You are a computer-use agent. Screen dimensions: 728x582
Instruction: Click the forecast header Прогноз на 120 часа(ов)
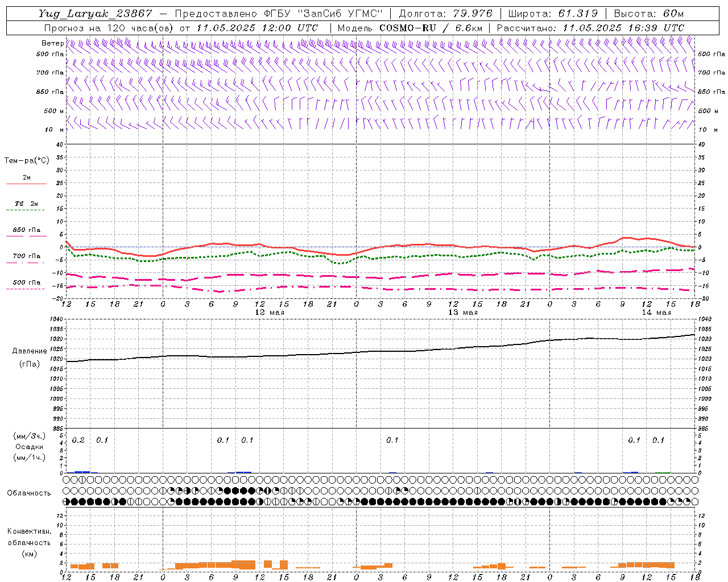pos(109,28)
